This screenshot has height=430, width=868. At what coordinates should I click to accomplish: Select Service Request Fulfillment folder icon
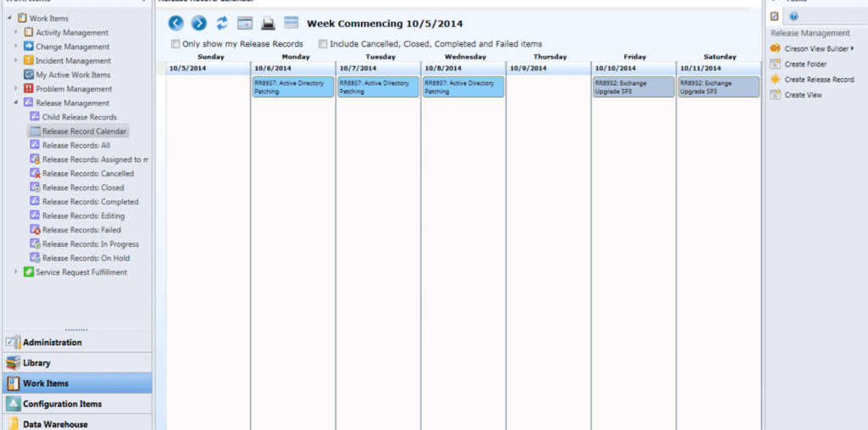coord(28,272)
